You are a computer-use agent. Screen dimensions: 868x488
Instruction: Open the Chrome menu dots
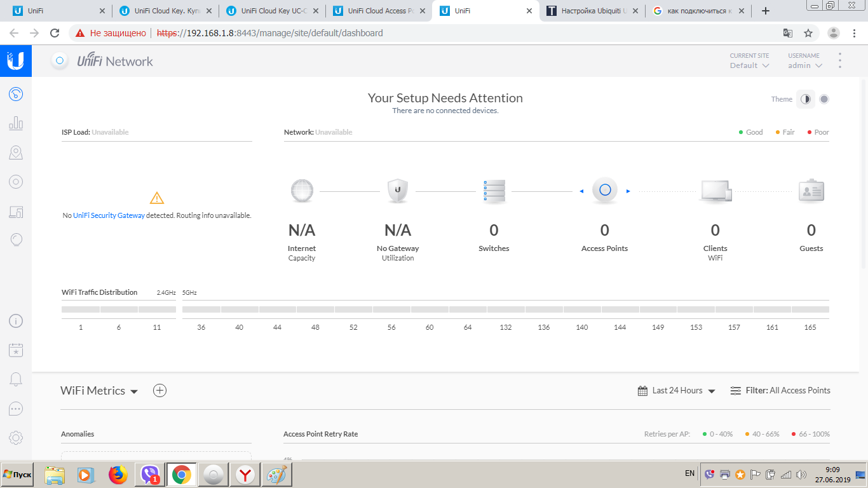pyautogui.click(x=855, y=33)
